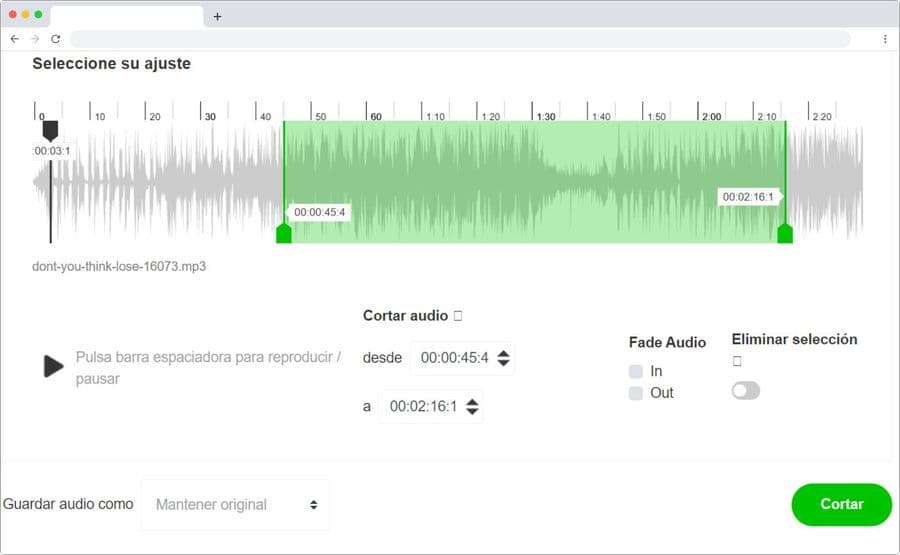Click the info icon next to Cortar audio
The width and height of the screenshot is (900, 555).
point(457,316)
